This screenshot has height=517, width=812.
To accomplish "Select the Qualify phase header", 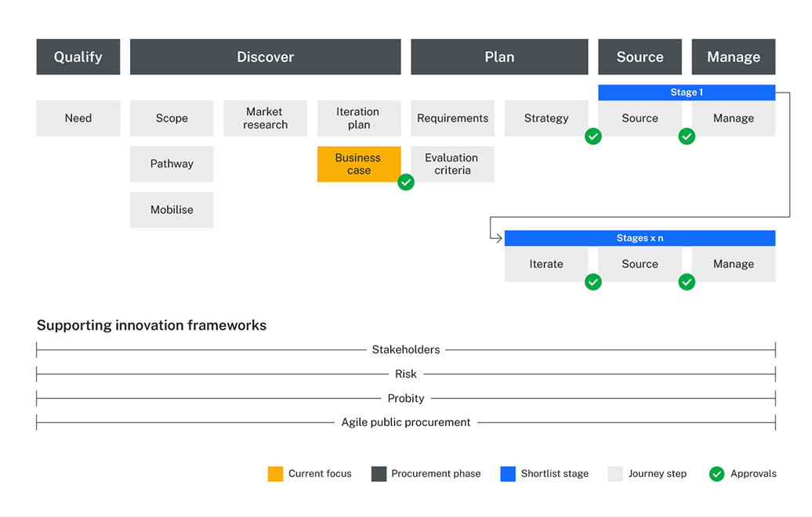I will (x=78, y=56).
